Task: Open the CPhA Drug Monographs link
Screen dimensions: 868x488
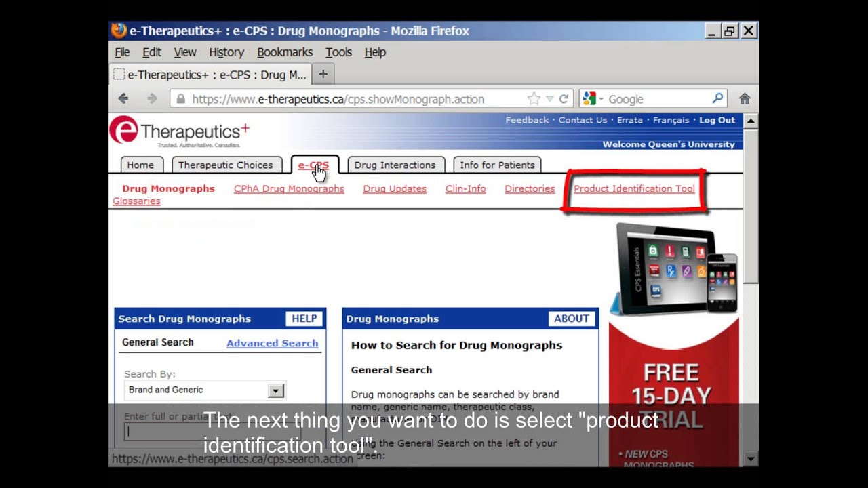Action: [289, 189]
